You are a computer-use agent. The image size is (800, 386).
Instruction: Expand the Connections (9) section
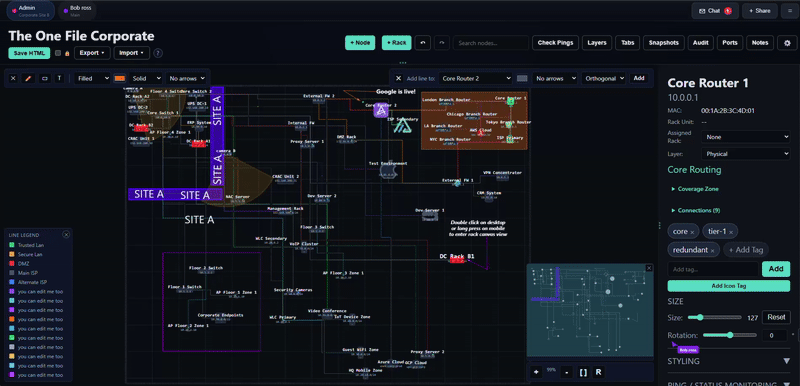pyautogui.click(x=696, y=210)
